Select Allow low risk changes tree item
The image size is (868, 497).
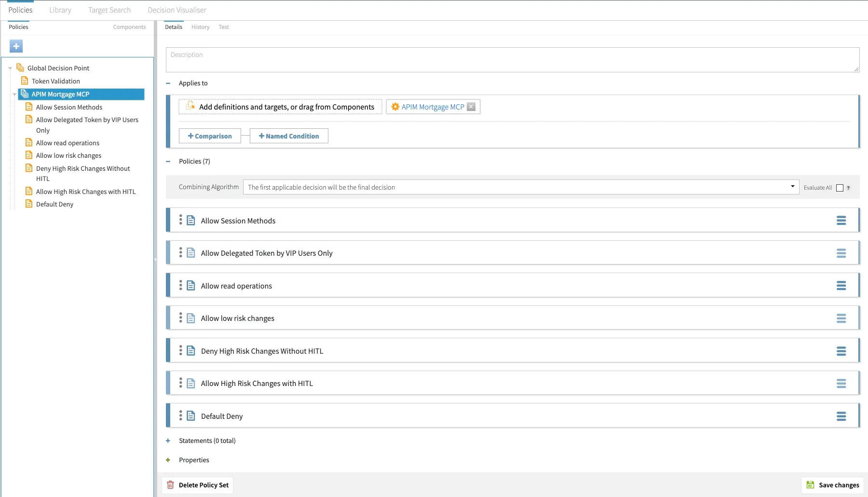coord(68,155)
